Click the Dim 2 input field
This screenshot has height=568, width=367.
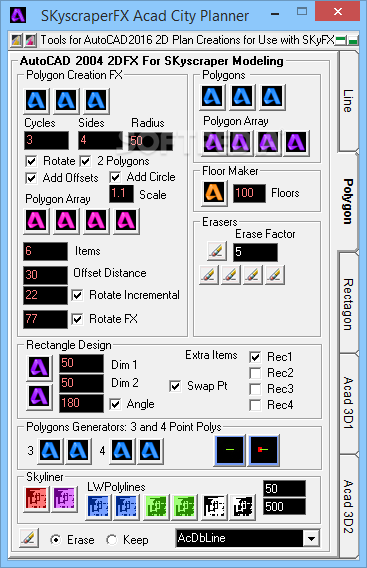(x=82, y=383)
